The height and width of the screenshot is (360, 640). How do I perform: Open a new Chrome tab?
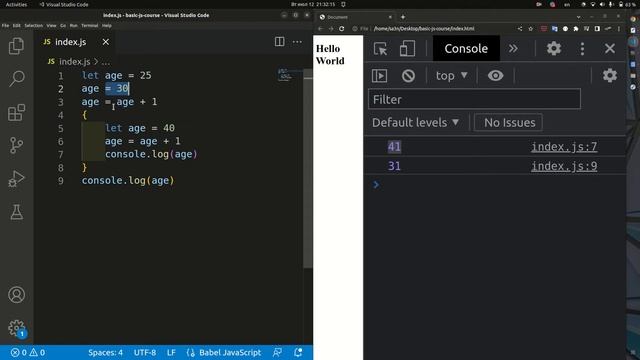(403, 17)
